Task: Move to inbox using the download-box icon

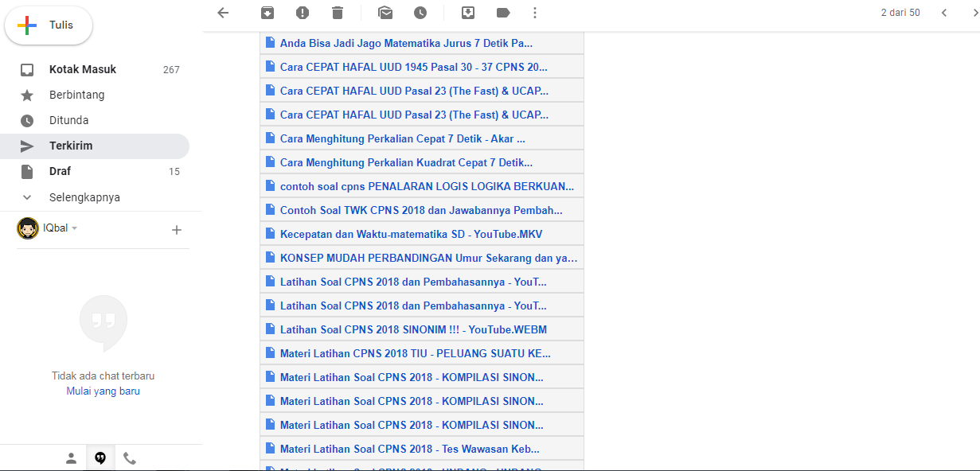Action: click(468, 13)
